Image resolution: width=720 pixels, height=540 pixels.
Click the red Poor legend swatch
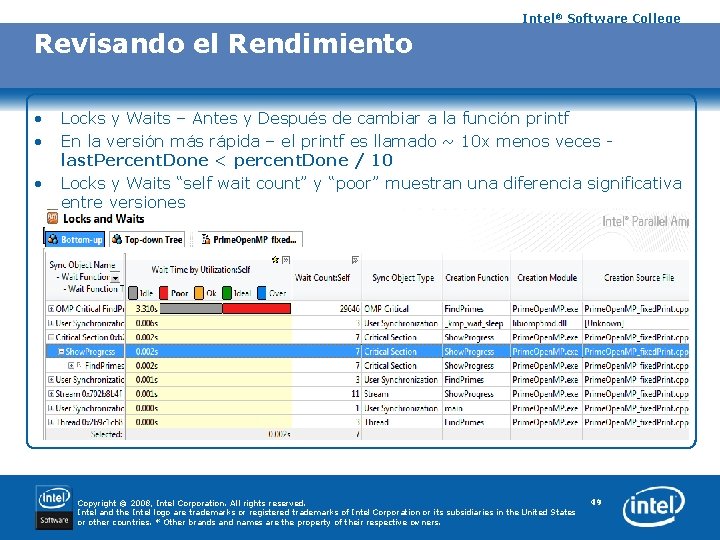[x=163, y=293]
